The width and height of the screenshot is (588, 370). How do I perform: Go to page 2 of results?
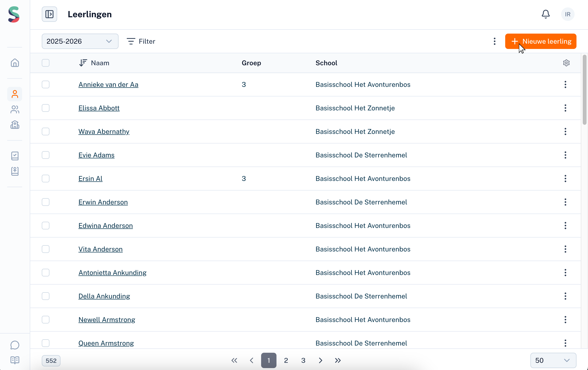pos(286,360)
